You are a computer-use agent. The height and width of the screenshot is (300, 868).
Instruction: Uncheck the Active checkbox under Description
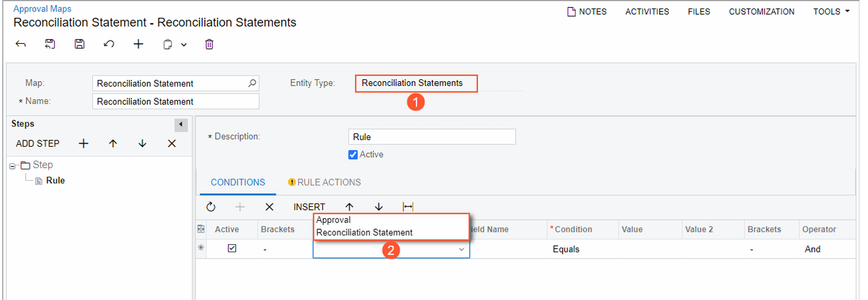(353, 155)
